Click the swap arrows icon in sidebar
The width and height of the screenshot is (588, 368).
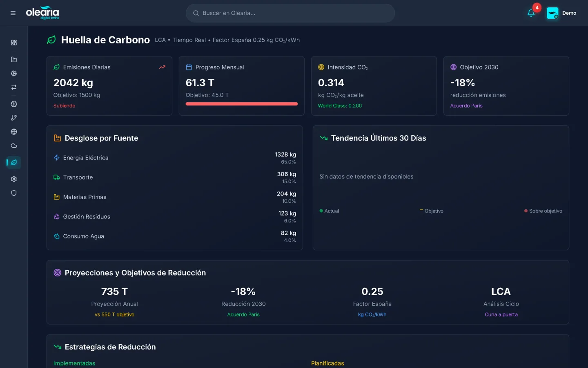(x=14, y=87)
